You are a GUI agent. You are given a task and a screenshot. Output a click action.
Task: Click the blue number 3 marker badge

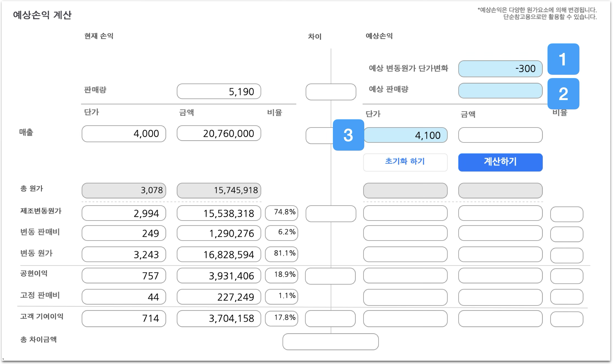point(348,135)
